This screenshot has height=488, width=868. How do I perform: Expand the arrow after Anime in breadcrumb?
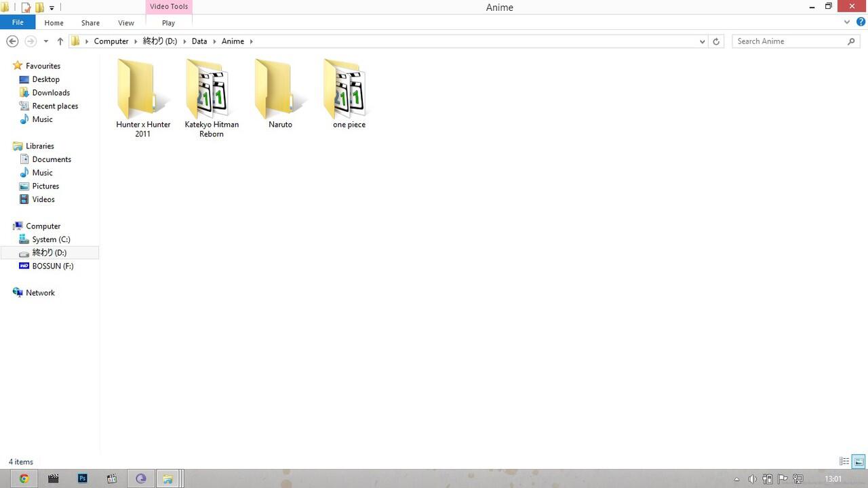point(251,41)
